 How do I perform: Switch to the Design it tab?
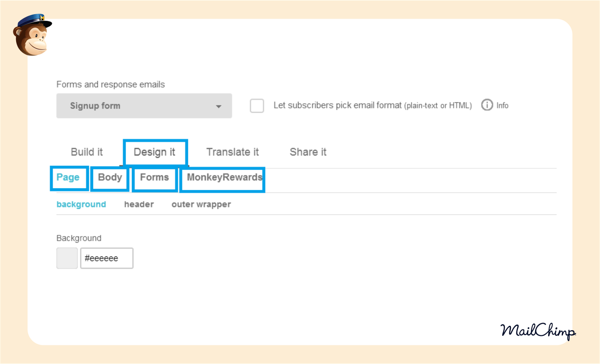(154, 152)
